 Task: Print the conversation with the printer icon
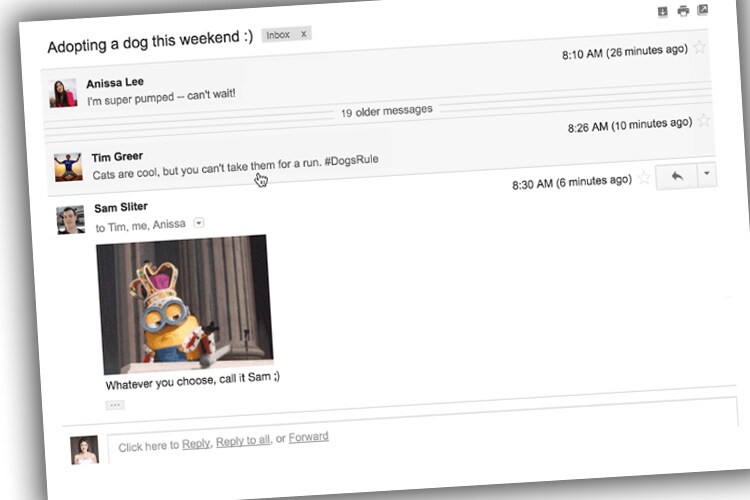click(x=682, y=11)
